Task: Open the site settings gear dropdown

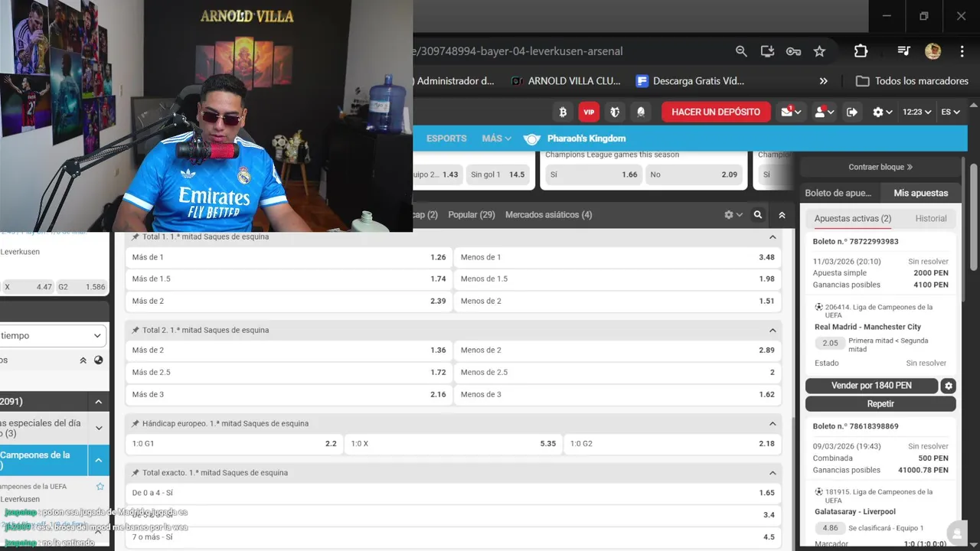Action: 883,112
